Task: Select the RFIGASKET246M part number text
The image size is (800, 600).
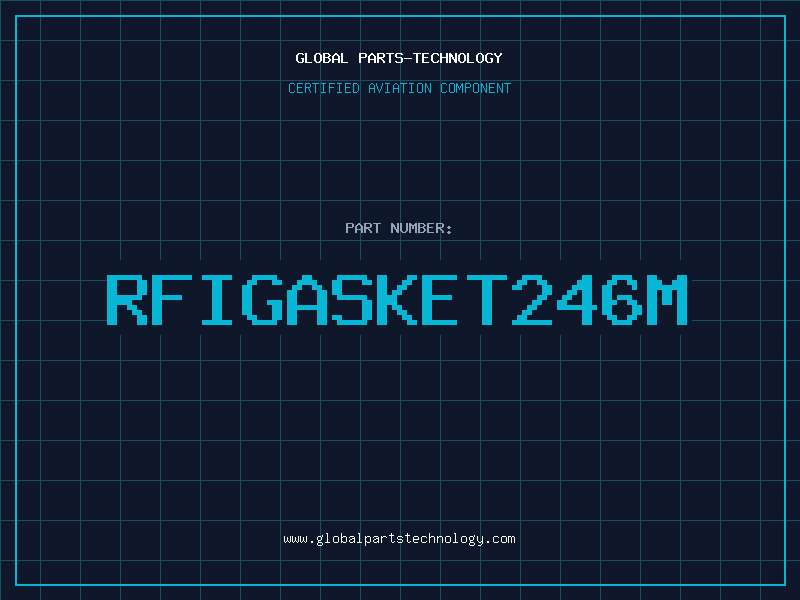Action: [397, 299]
